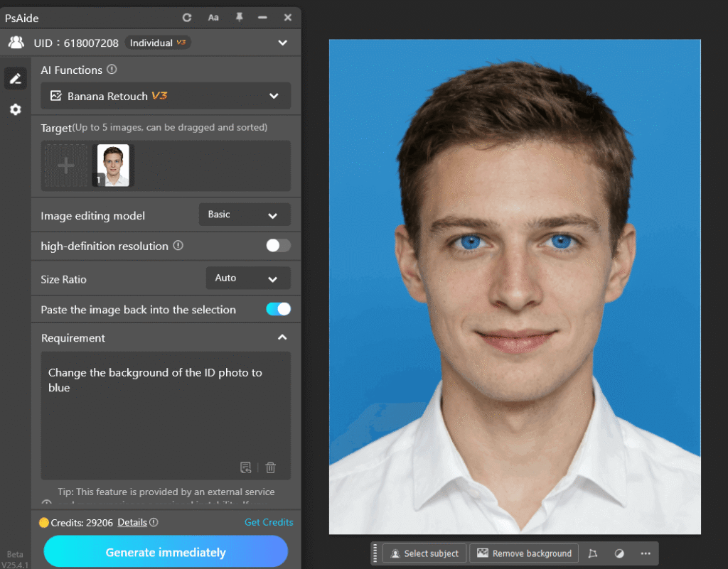Open saved prompts via the template icon
The width and height of the screenshot is (728, 569).
tap(245, 467)
